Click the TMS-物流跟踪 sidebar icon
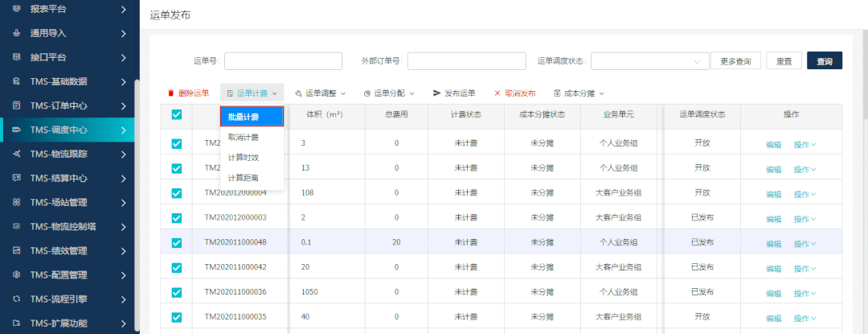The width and height of the screenshot is (868, 334). click(x=17, y=154)
